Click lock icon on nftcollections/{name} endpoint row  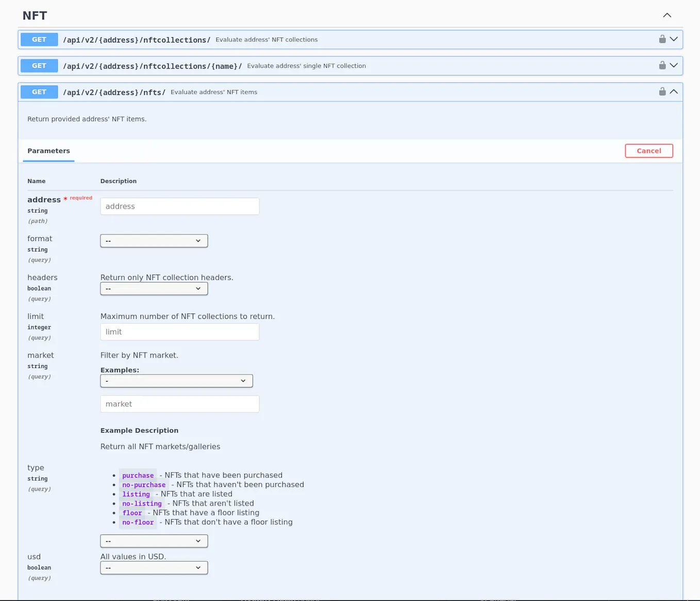point(662,65)
